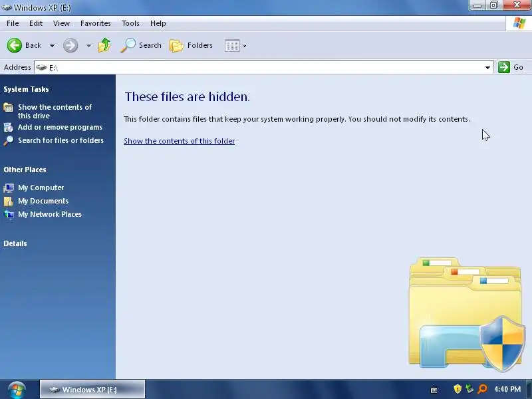The height and width of the screenshot is (399, 532).
Task: Click the Views grid icon
Action: click(x=232, y=46)
